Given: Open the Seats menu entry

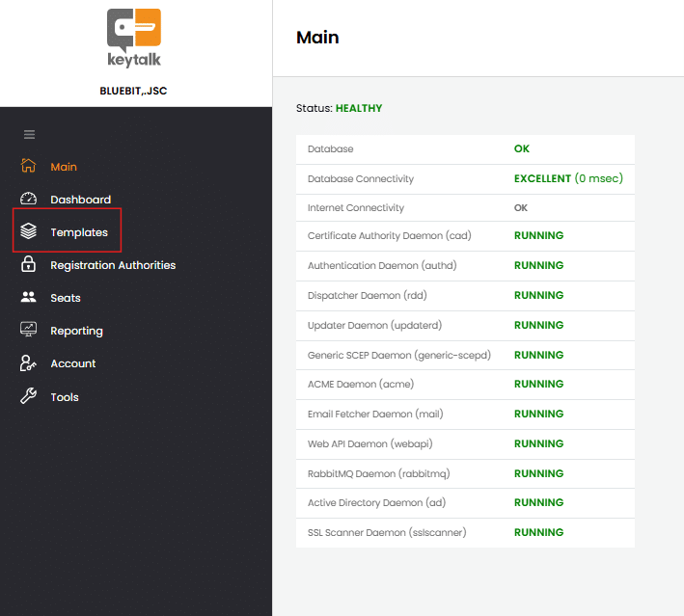Looking at the screenshot, I should [66, 298].
